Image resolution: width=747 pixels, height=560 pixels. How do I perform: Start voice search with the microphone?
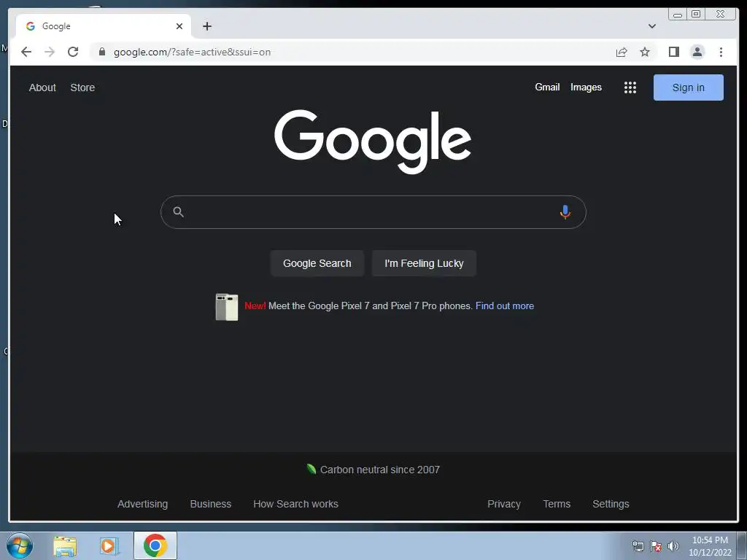point(565,212)
